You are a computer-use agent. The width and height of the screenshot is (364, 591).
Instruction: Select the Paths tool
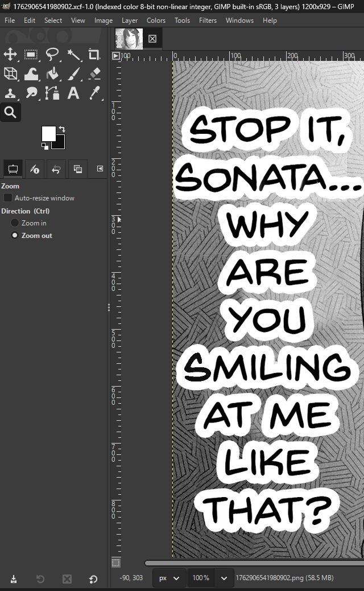[x=52, y=93]
